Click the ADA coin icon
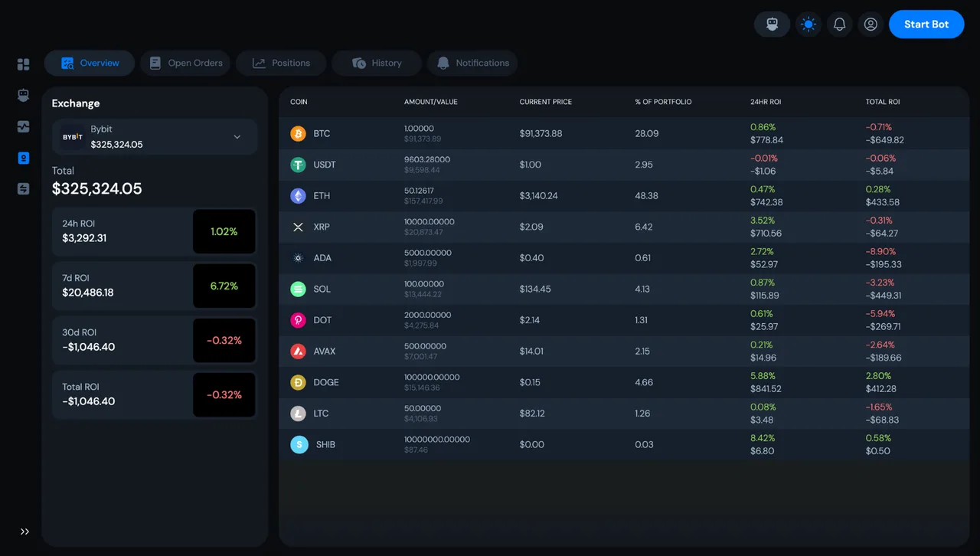This screenshot has height=556, width=980. pos(298,258)
